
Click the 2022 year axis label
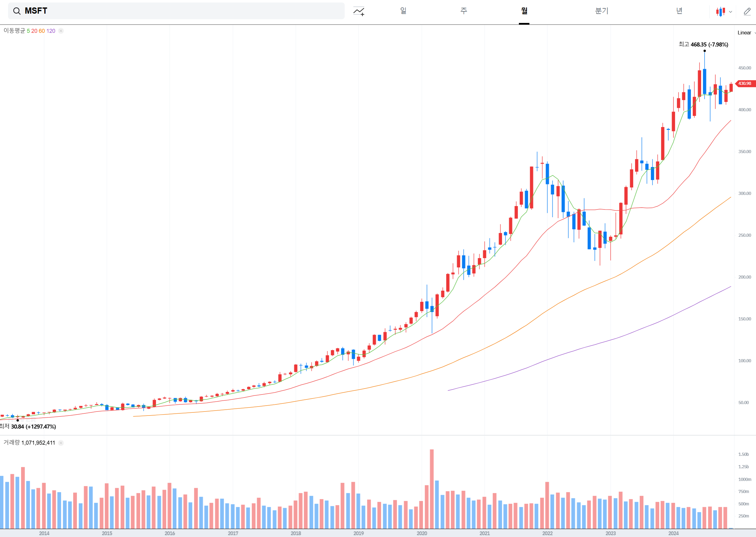pyautogui.click(x=547, y=533)
